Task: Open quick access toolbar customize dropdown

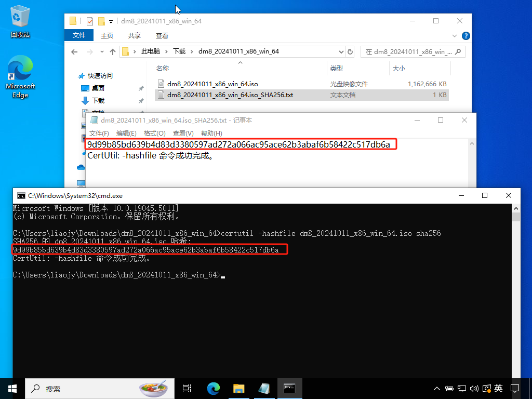Action: tap(111, 22)
